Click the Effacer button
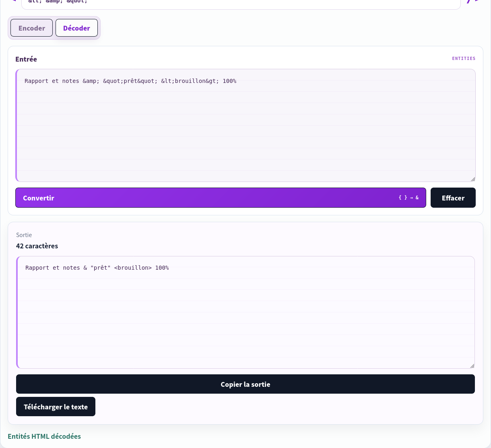Viewport: 491px width, 448px height. (453, 198)
